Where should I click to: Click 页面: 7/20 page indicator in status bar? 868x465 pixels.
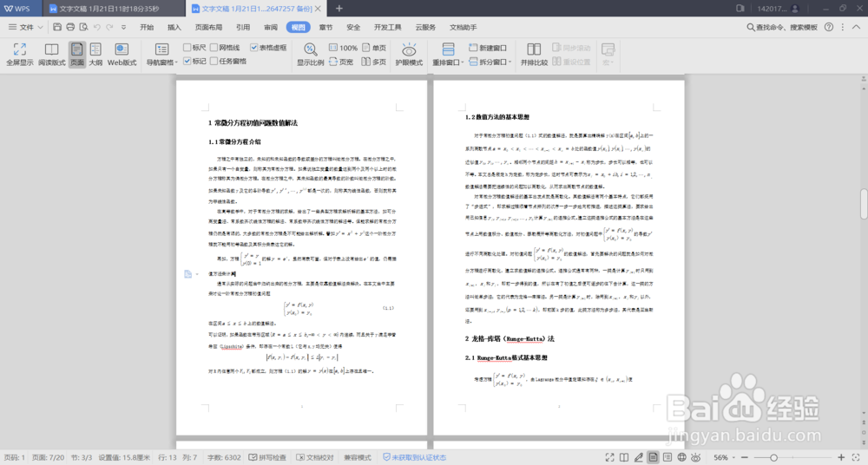48,457
